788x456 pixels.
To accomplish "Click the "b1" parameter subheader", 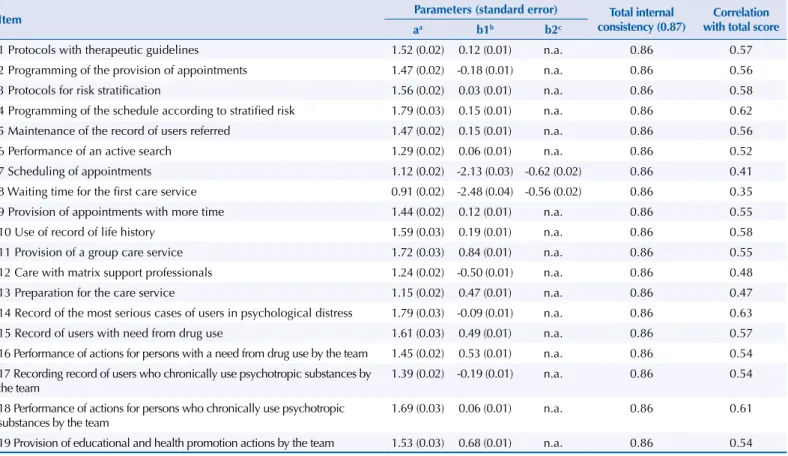I will 485,30.
